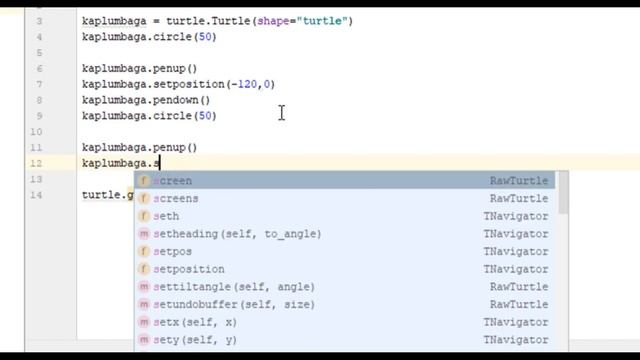Select 'setx(self, x)' completion

click(344, 322)
